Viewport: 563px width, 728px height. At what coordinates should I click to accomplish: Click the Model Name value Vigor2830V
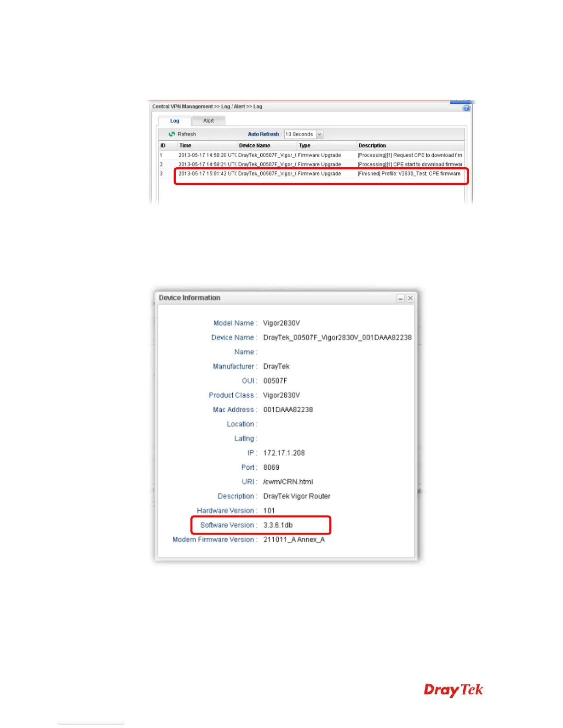[x=281, y=323]
